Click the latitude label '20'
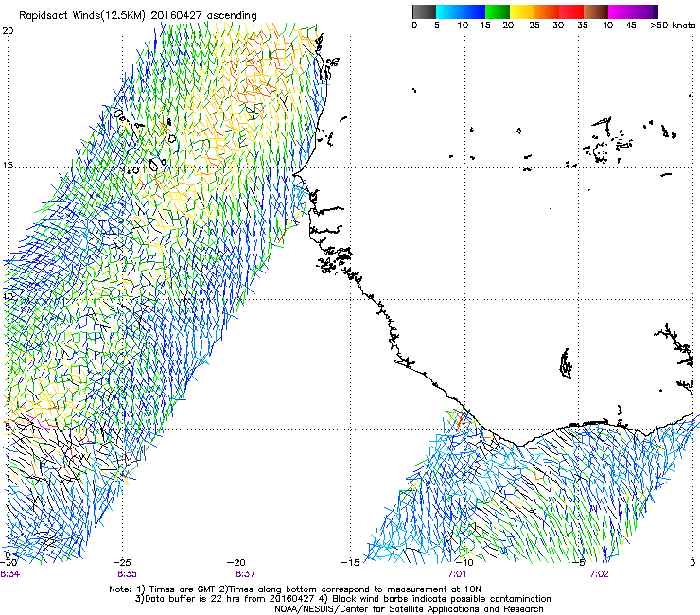 [8, 31]
